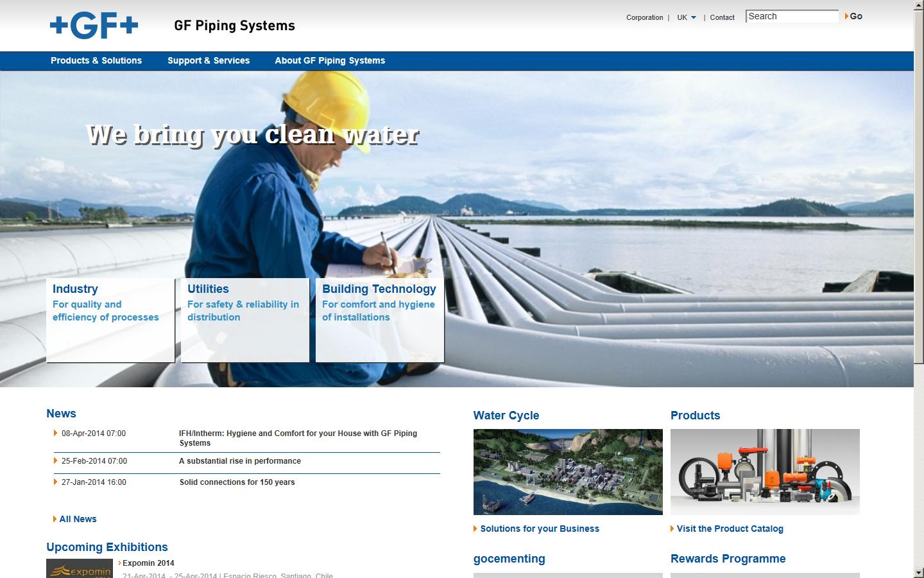Click inside the Search input field
The height and width of the screenshot is (578, 924).
792,15
